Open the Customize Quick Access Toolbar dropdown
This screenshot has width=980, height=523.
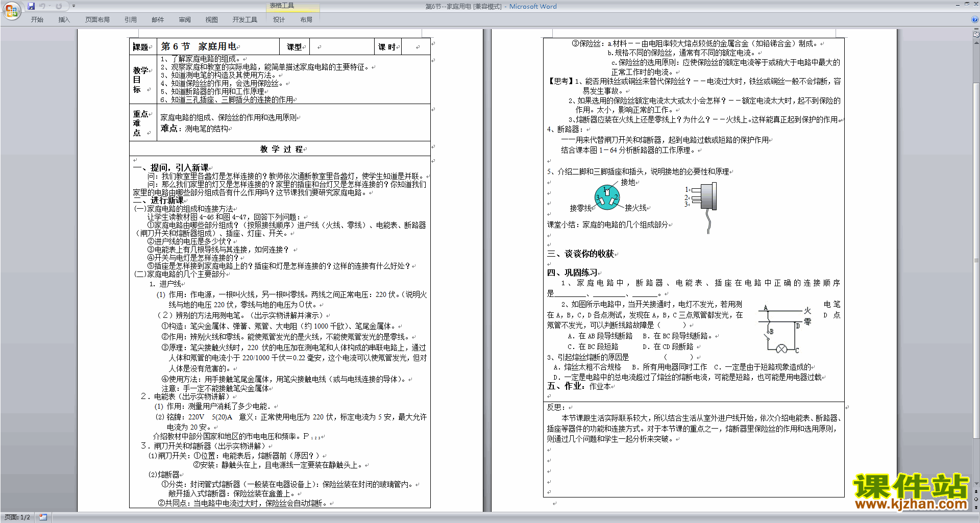(x=73, y=6)
